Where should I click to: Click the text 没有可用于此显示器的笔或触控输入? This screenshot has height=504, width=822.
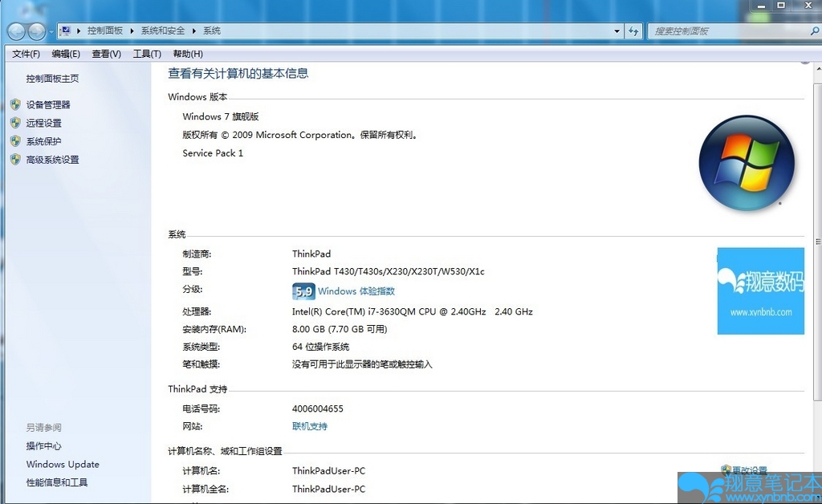[362, 364]
